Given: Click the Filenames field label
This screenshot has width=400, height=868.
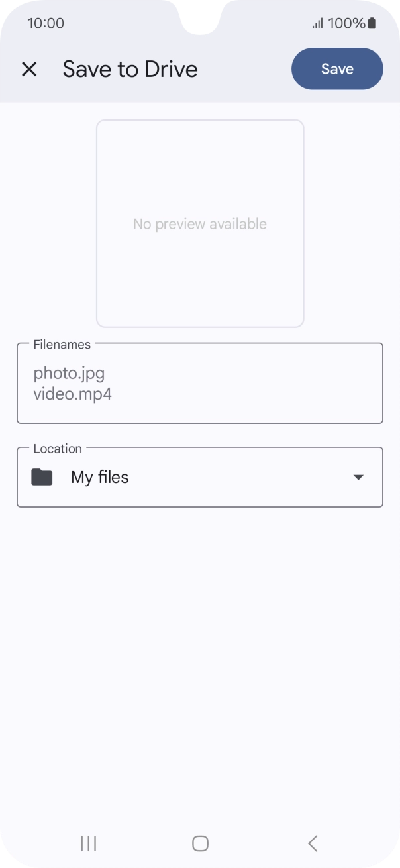Looking at the screenshot, I should click(x=62, y=344).
